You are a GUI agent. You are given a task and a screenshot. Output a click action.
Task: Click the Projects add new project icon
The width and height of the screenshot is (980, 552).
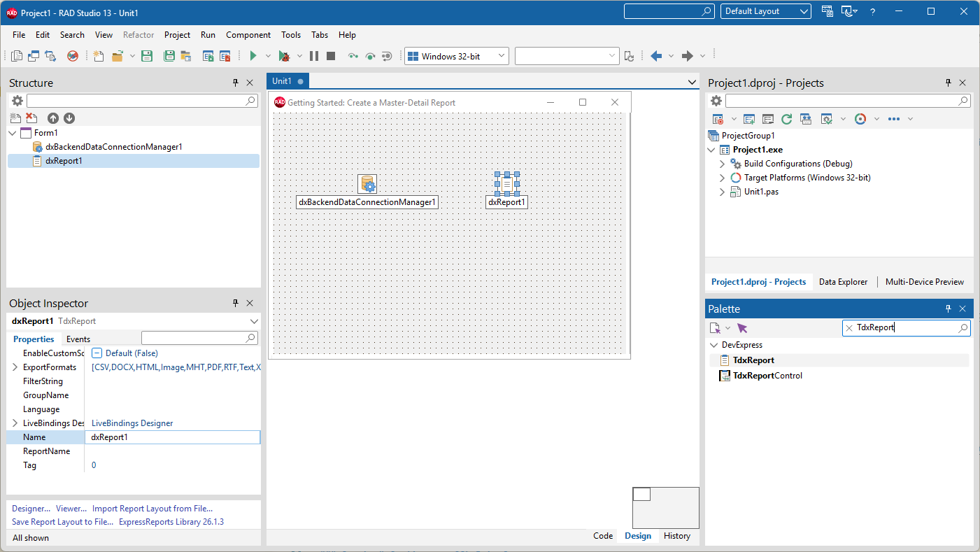click(x=749, y=119)
